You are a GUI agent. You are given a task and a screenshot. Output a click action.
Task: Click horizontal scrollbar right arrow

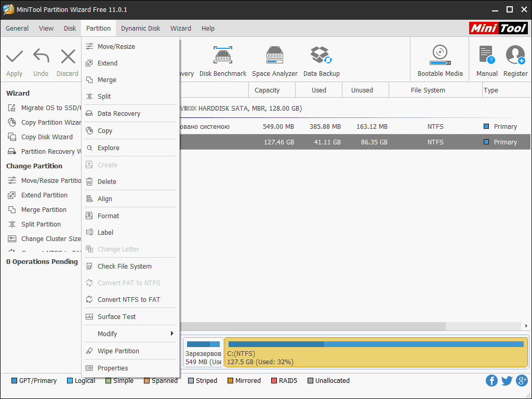[526, 326]
